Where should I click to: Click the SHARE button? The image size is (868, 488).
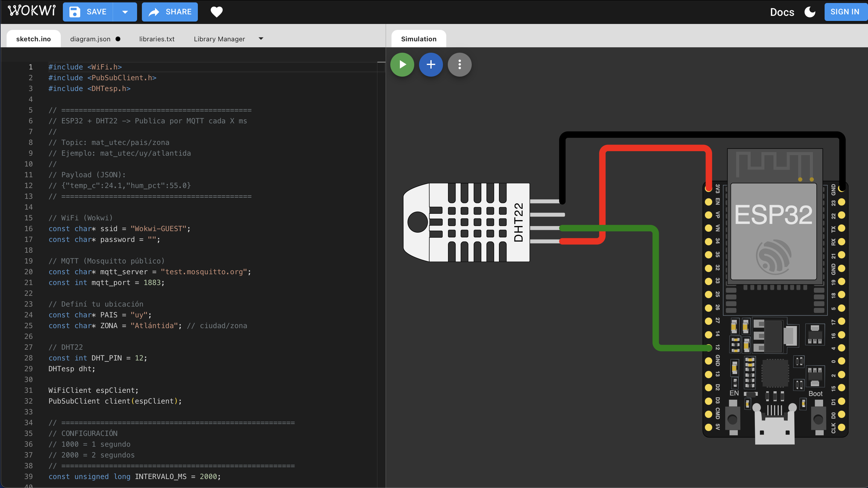coord(170,12)
